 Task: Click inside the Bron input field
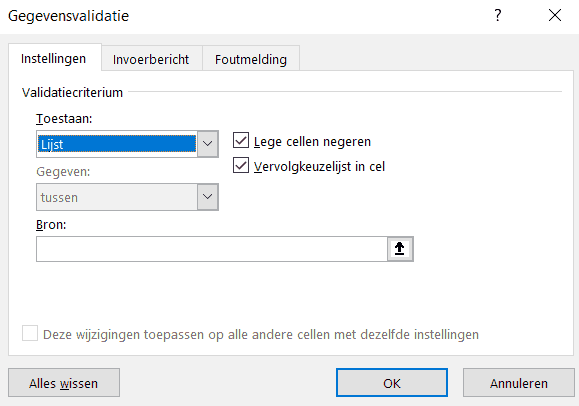(x=212, y=249)
